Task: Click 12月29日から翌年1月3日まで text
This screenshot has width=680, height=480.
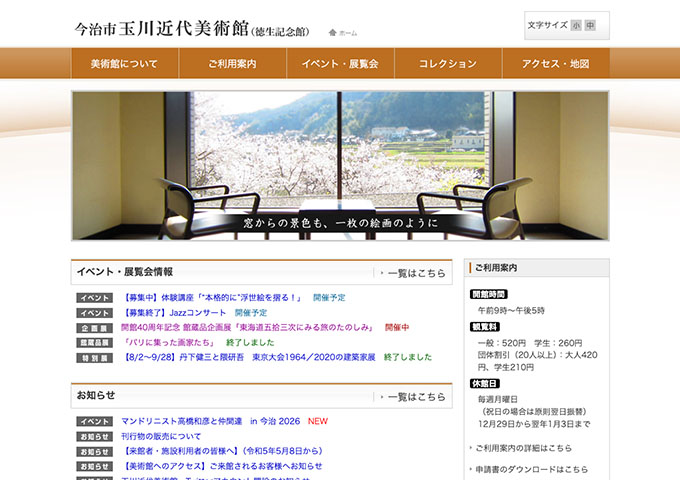Action: [534, 424]
